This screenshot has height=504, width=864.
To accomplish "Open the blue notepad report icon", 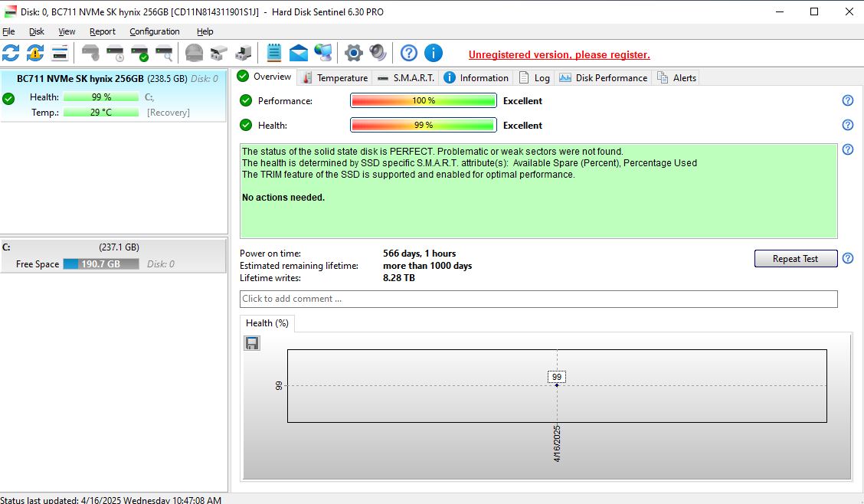I will coord(274,53).
